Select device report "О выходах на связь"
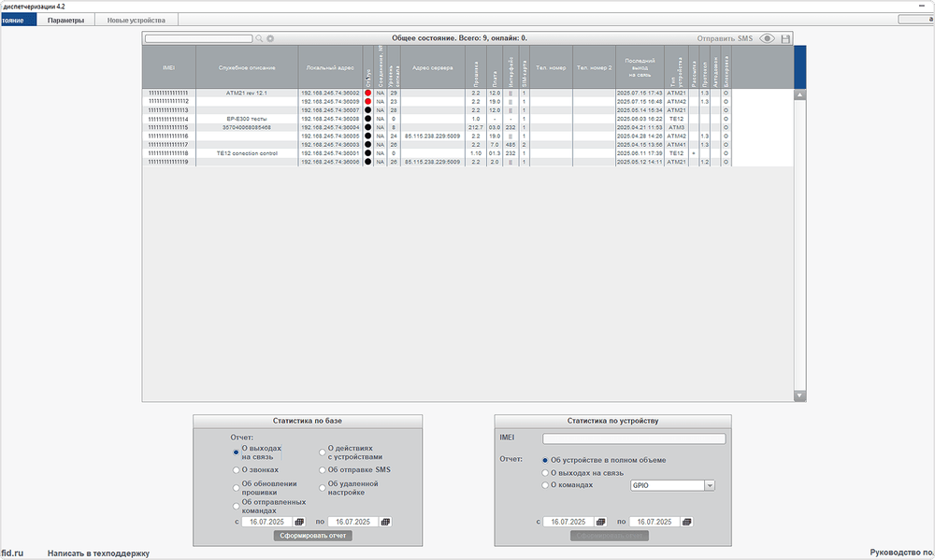Screen dimensions: 935x560 tap(546, 473)
